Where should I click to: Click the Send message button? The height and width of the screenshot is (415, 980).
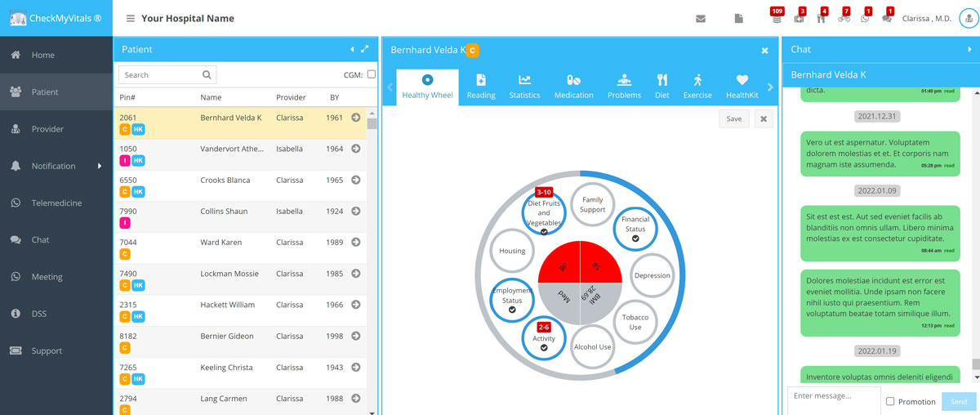[x=958, y=401]
